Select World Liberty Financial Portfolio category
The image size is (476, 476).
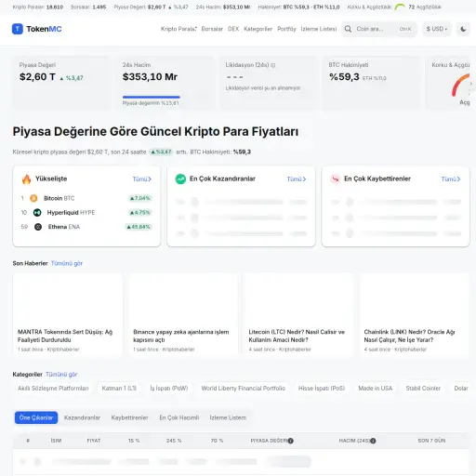[x=243, y=389]
